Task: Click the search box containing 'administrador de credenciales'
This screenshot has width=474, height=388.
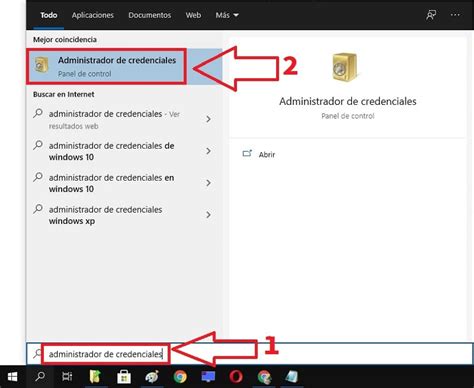Action: tap(250, 353)
